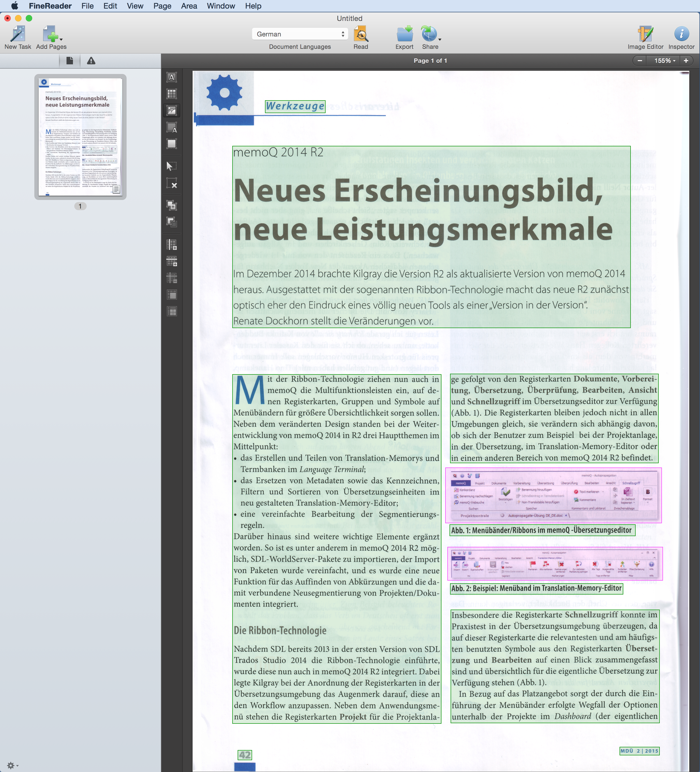700x772 pixels.
Task: Click the Add Area Part tool
Action: (172, 205)
